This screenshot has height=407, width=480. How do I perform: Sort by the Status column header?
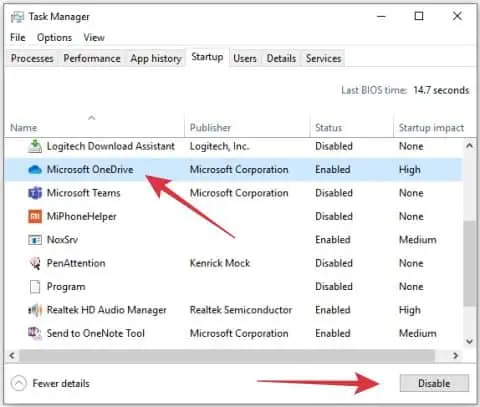tap(329, 128)
